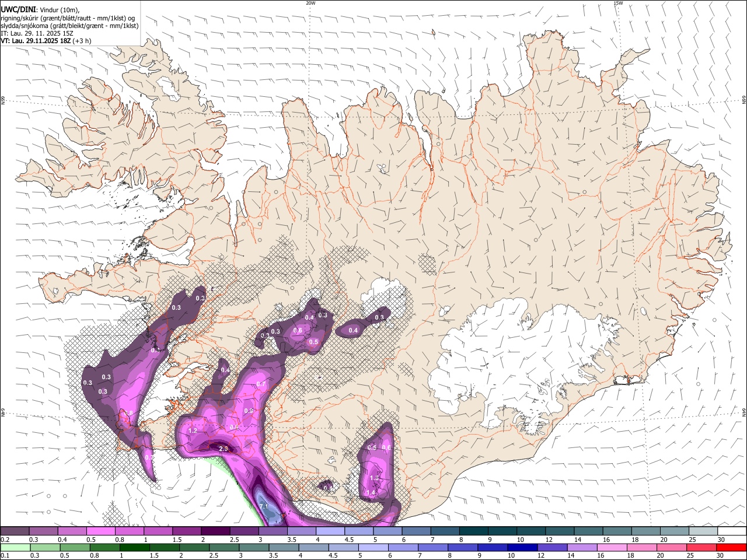The image size is (747, 560).
Task: Click the 'UWC/DINI: Vindur (10m),' title line
Action: pyautogui.click(x=40, y=9)
